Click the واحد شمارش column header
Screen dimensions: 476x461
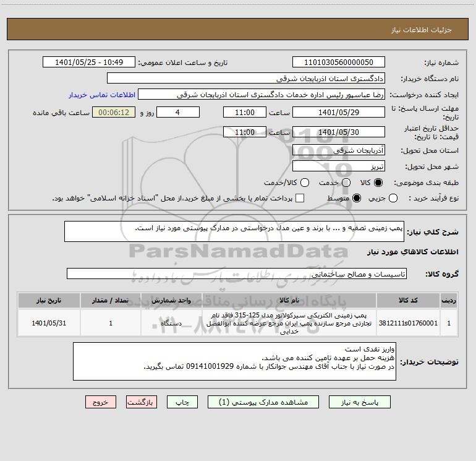point(171,301)
